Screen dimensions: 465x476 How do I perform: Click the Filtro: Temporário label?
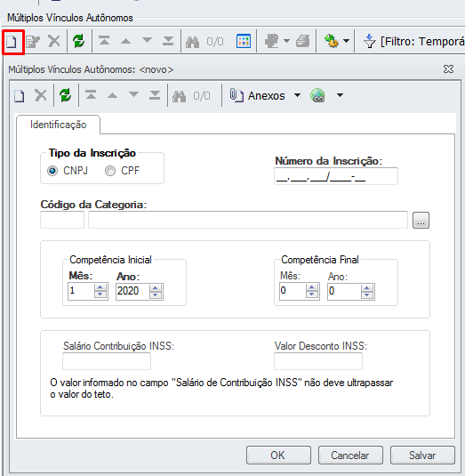click(422, 41)
